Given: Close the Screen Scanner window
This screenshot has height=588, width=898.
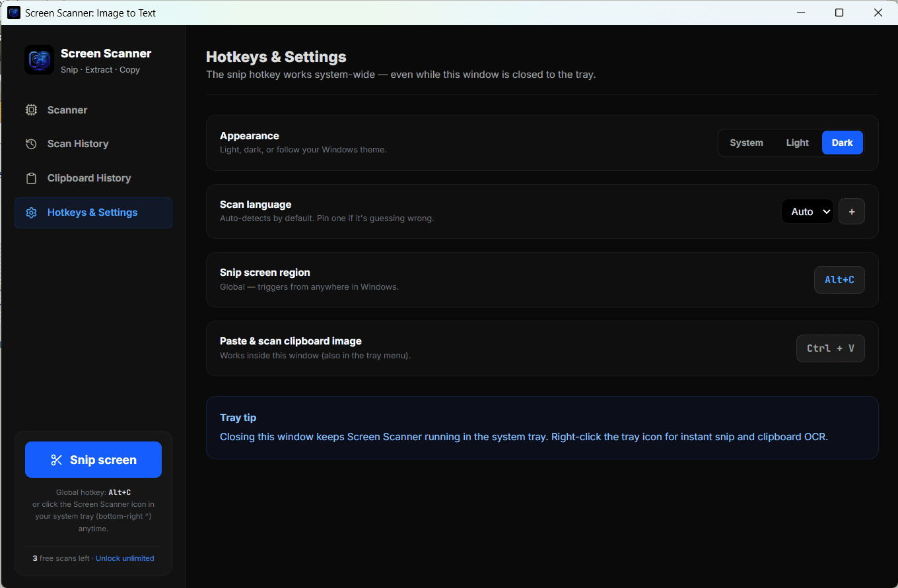Looking at the screenshot, I should tap(878, 13).
